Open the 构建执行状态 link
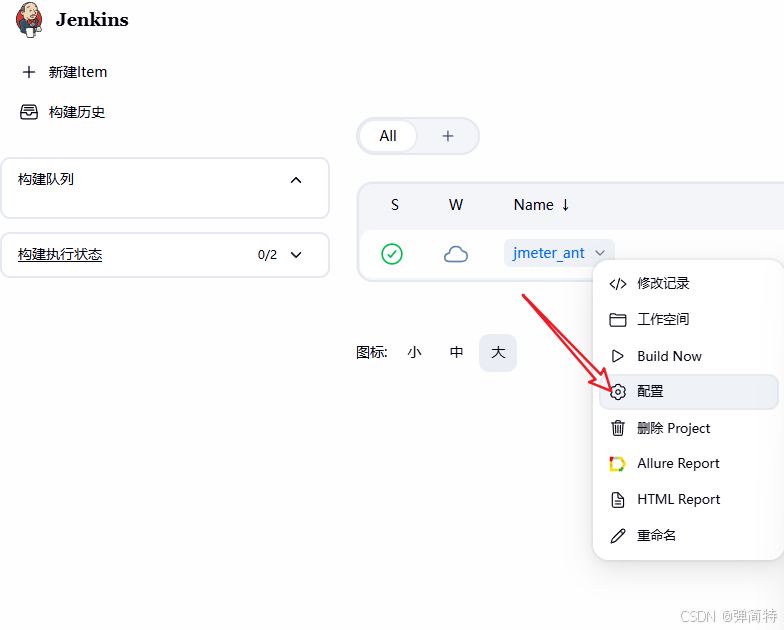Screen dimensions: 784x630 coord(60,254)
